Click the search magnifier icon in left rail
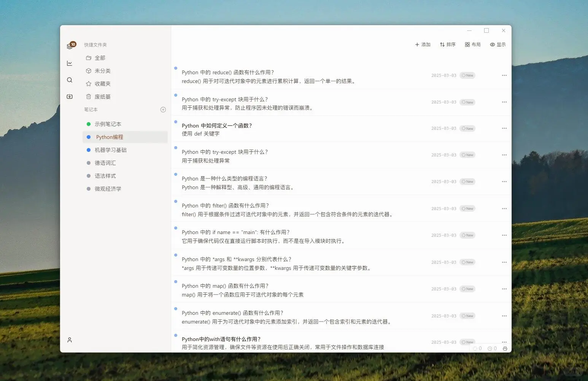 70,80
